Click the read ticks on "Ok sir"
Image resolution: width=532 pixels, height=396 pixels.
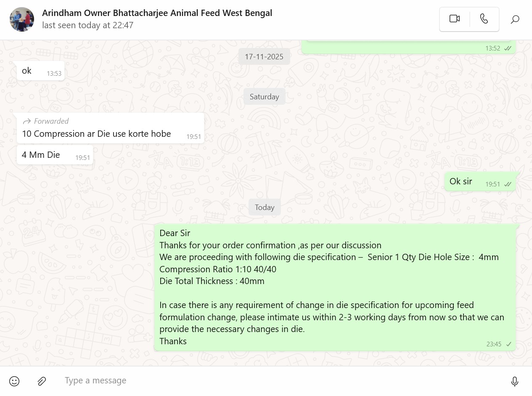pyautogui.click(x=508, y=184)
